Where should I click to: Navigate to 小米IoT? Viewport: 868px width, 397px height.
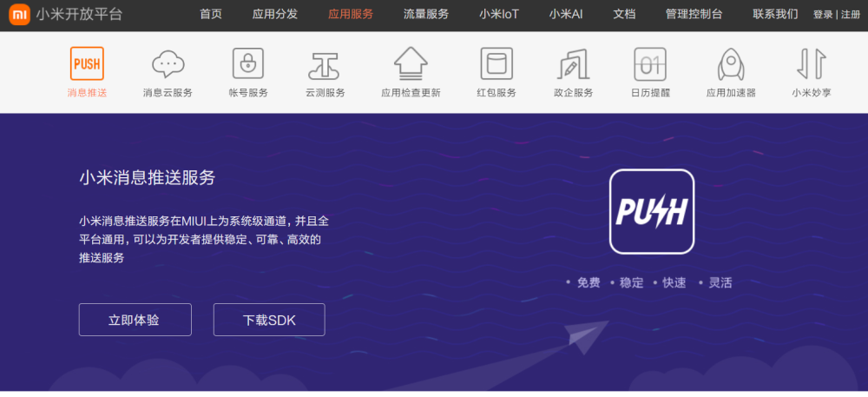499,15
